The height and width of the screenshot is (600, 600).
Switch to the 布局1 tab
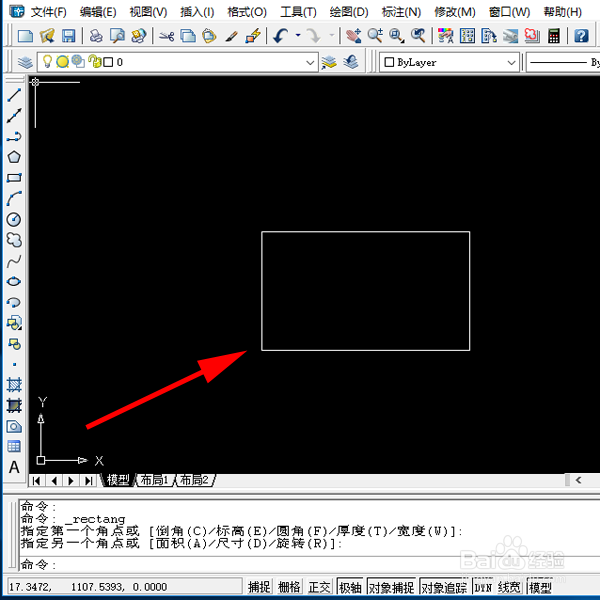[x=155, y=480]
